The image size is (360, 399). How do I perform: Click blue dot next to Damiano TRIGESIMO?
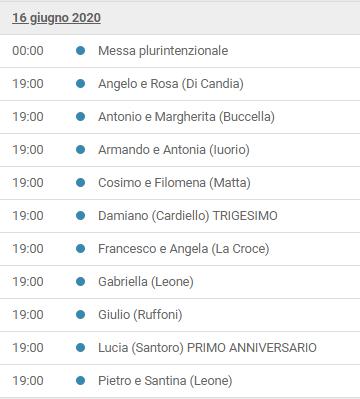click(x=80, y=216)
